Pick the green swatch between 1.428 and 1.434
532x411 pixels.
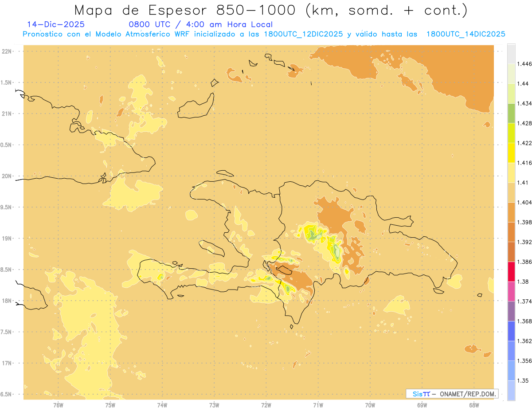point(511,113)
